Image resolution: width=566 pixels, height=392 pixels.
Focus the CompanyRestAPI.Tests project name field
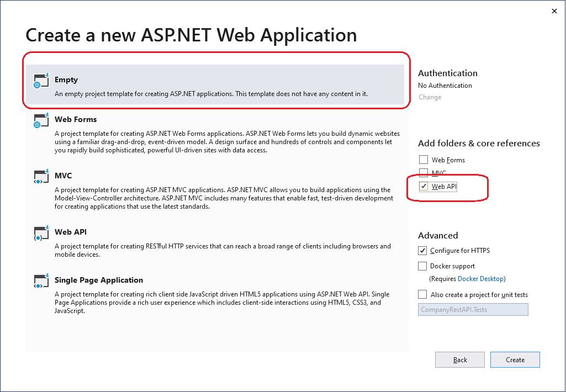click(473, 310)
